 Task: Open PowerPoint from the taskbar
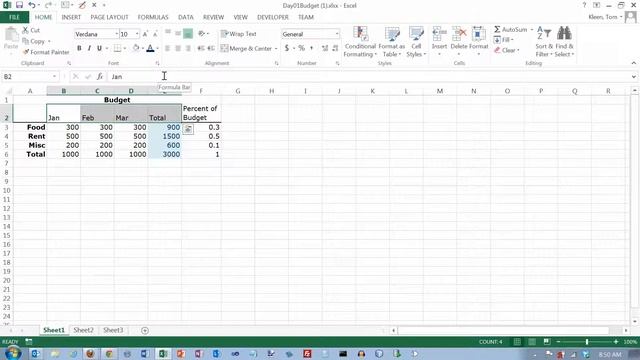click(x=181, y=353)
